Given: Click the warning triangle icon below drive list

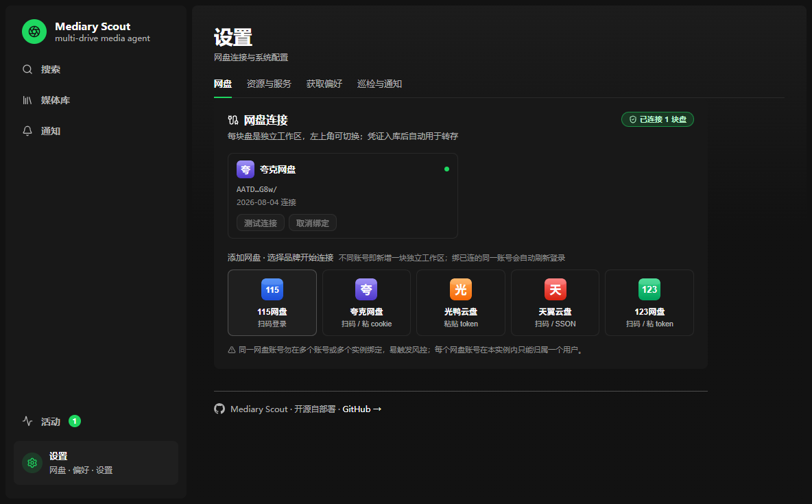Looking at the screenshot, I should [232, 350].
